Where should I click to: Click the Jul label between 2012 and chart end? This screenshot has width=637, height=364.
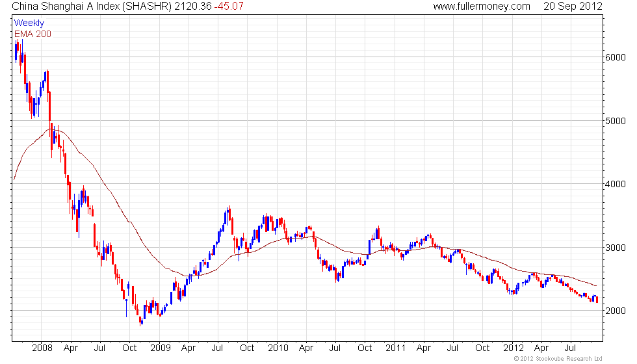[571, 348]
